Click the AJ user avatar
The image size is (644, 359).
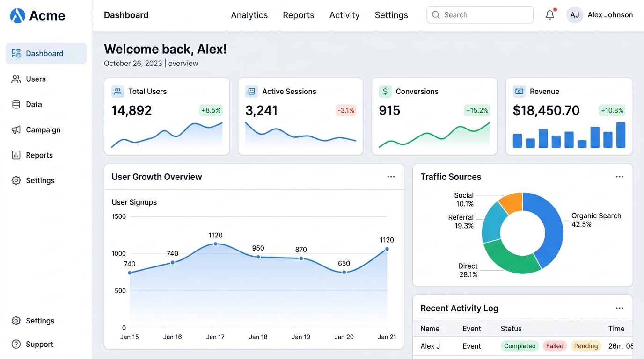point(575,15)
